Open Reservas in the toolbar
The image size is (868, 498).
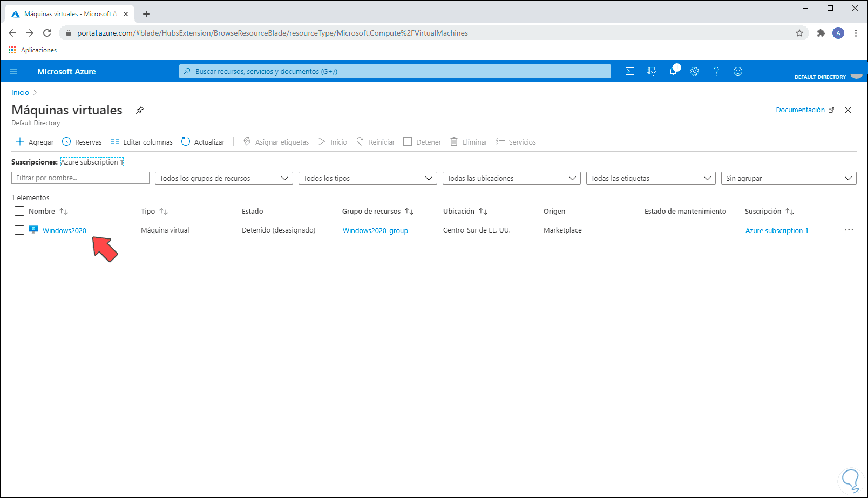(82, 142)
